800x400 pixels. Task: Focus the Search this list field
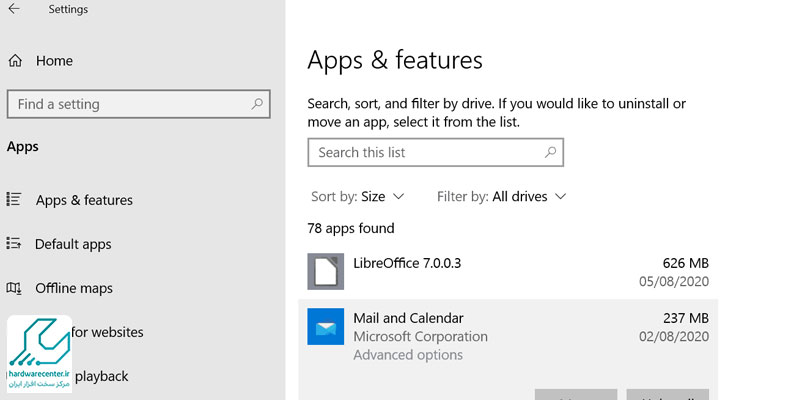(435, 152)
